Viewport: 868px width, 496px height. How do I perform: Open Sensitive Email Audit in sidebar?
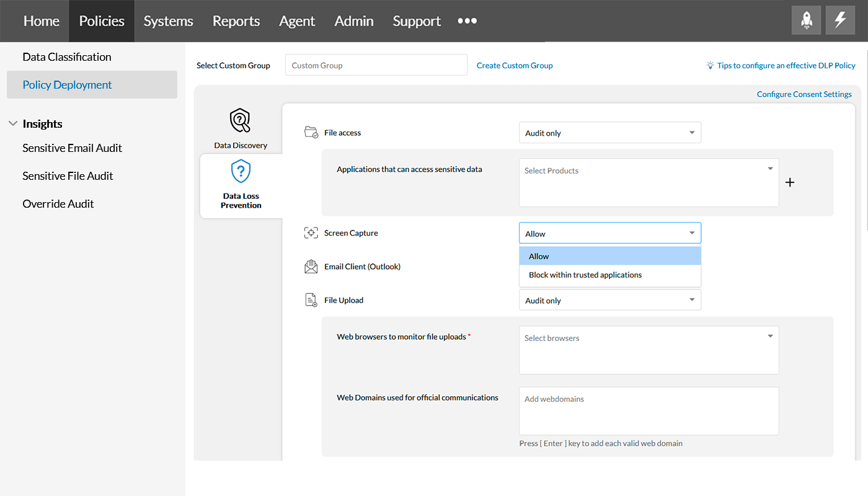pyautogui.click(x=72, y=148)
